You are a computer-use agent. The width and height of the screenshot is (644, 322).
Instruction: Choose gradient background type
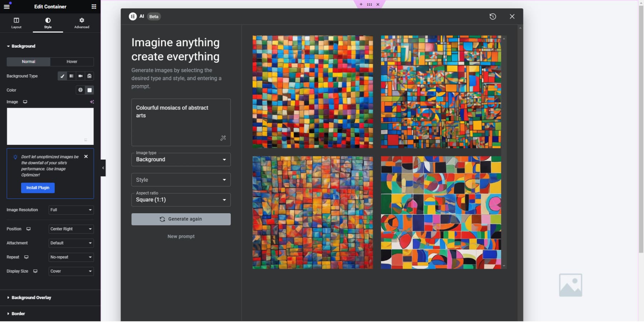tap(71, 76)
